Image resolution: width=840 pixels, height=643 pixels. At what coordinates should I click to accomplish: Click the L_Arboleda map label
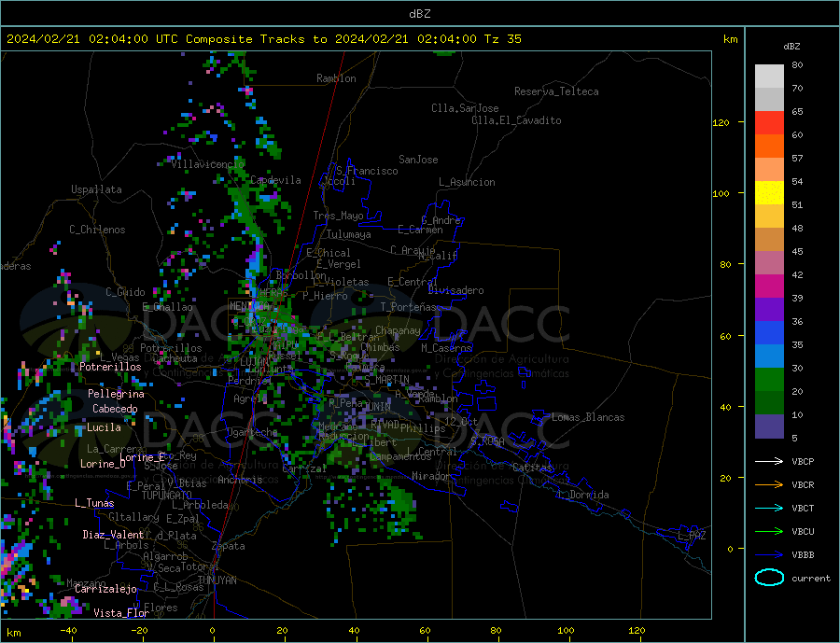click(200, 505)
